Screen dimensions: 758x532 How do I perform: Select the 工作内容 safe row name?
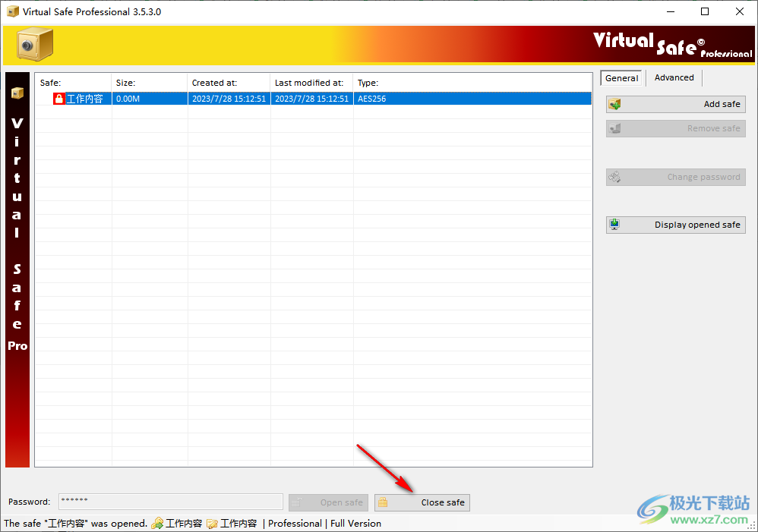84,99
